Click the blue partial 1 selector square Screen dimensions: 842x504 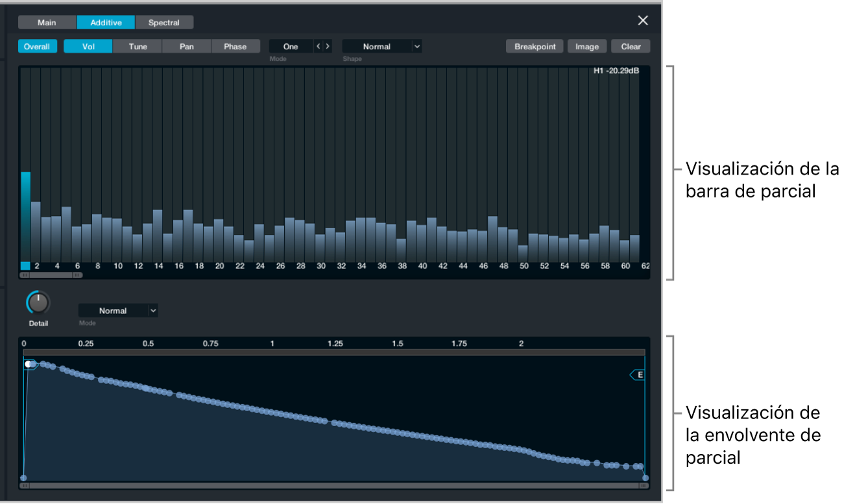26,266
